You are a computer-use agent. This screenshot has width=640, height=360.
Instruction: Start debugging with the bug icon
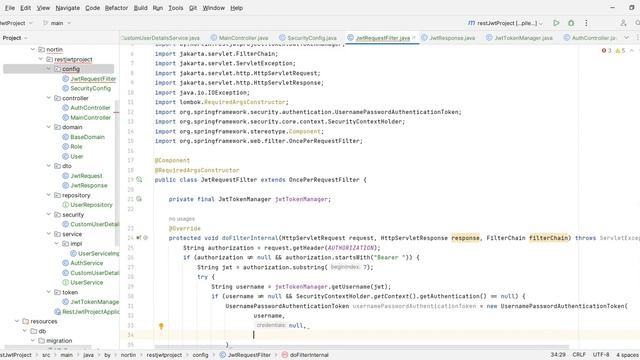click(x=571, y=23)
